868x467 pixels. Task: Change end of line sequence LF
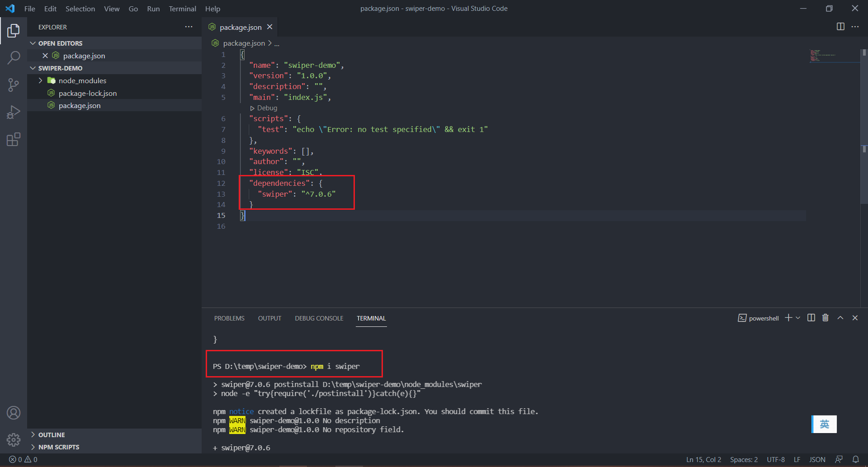[797, 459]
